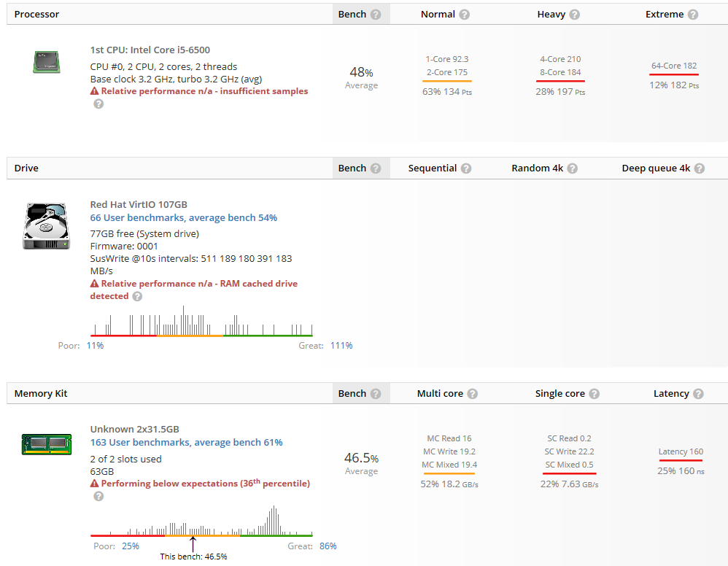Click the memory Great 86% link
This screenshot has height=566, width=728.
click(x=328, y=546)
